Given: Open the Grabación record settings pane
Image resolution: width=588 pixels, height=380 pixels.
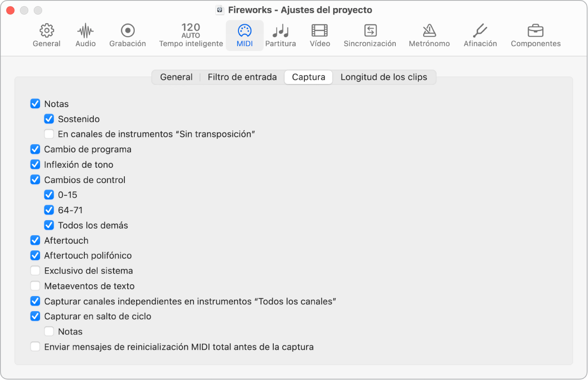Looking at the screenshot, I should click(x=128, y=31).
